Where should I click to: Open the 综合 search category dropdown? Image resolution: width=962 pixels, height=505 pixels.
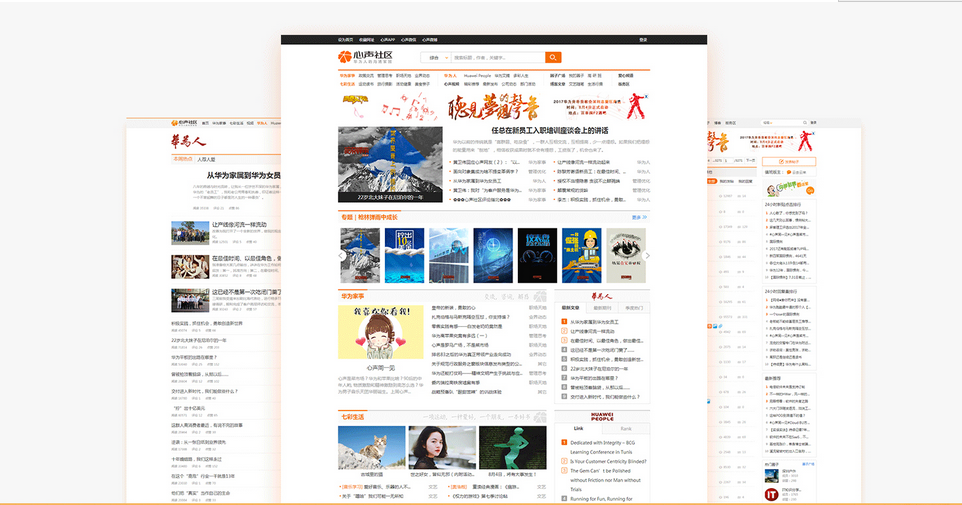(436, 57)
